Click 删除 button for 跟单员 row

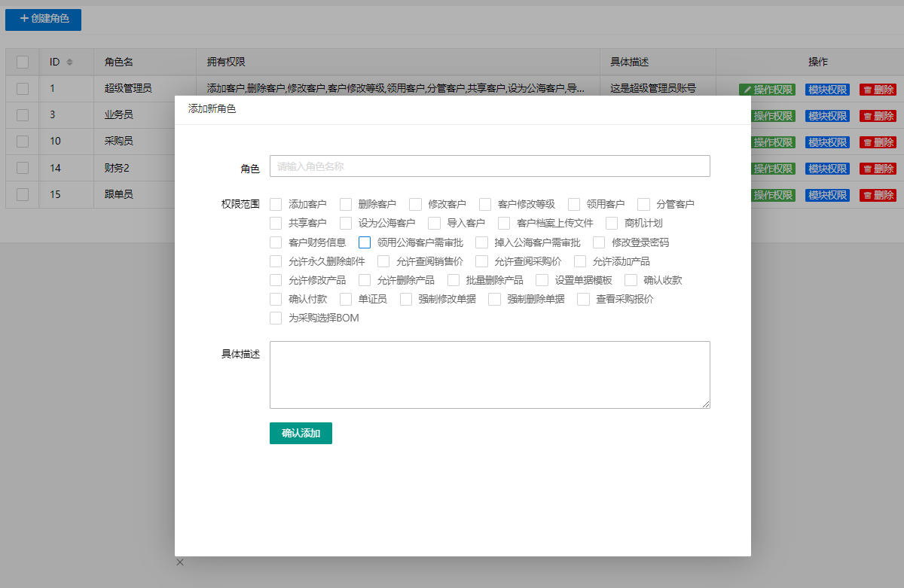pyautogui.click(x=878, y=195)
